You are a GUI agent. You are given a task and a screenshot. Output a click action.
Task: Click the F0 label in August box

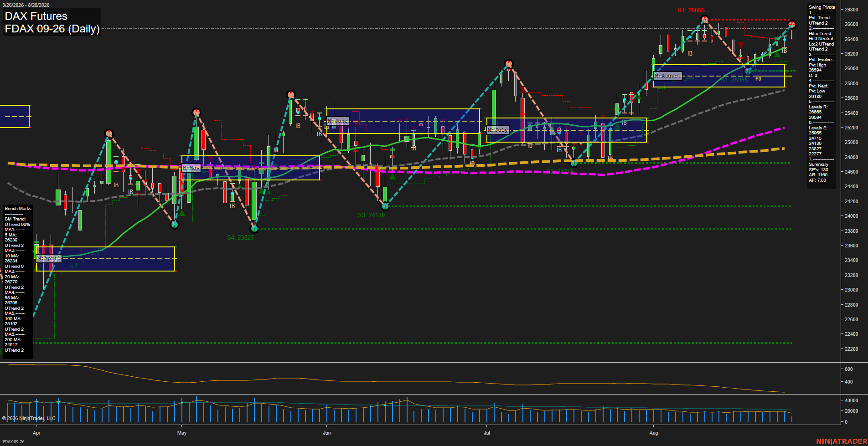point(758,79)
